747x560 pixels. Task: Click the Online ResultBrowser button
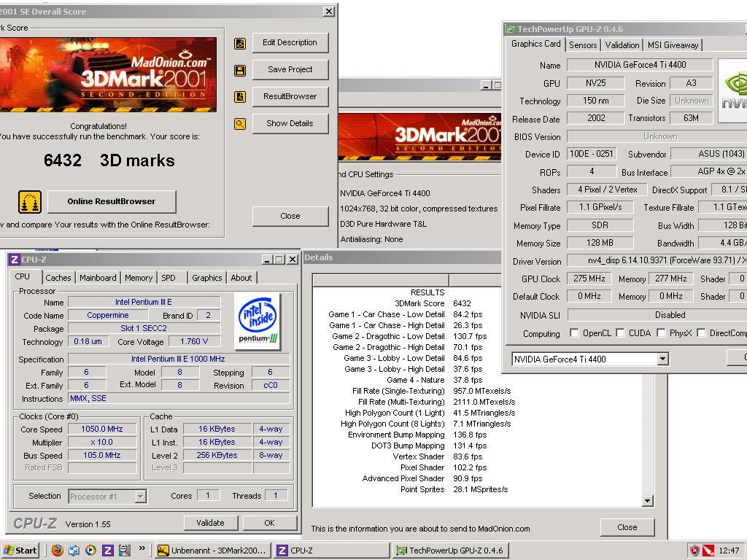point(112,201)
